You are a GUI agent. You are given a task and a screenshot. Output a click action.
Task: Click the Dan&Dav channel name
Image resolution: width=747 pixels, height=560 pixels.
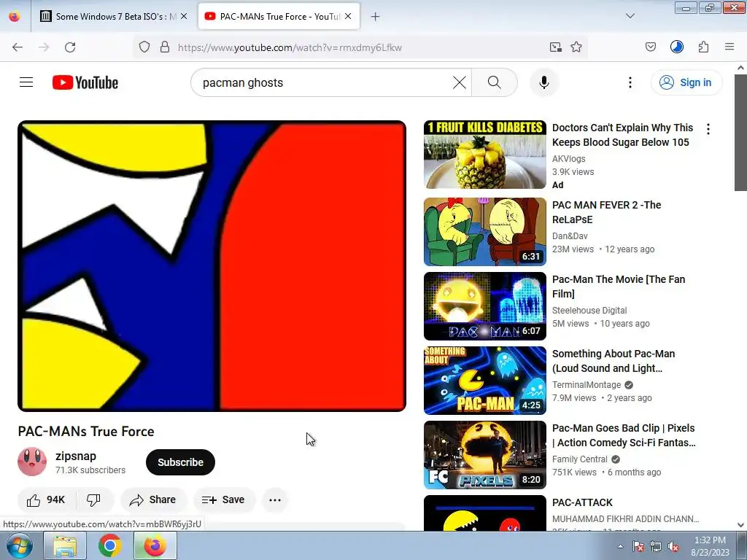tap(570, 236)
